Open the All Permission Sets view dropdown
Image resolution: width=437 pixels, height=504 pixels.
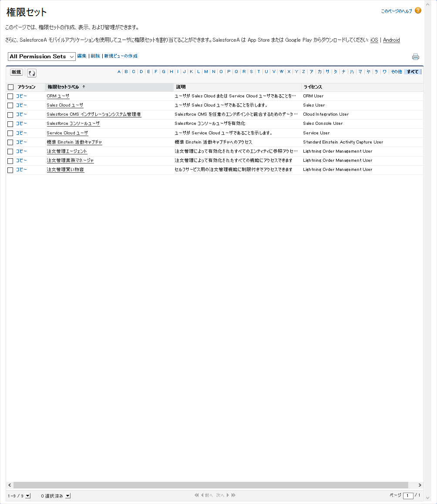coord(41,56)
